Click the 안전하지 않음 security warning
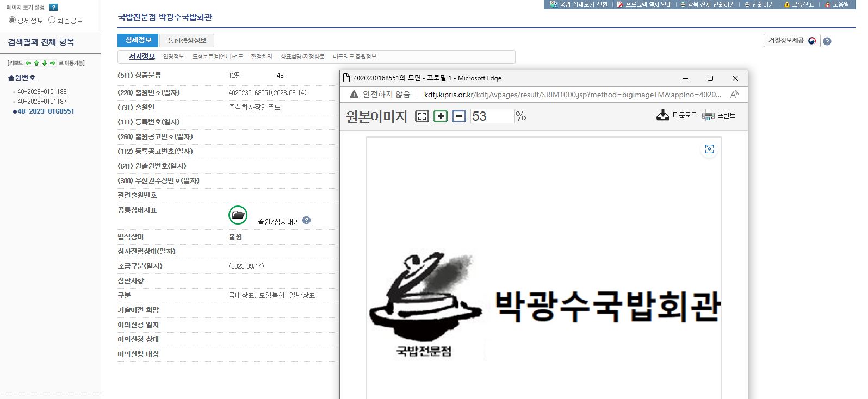Screen dimensions: 868x399 coord(380,95)
